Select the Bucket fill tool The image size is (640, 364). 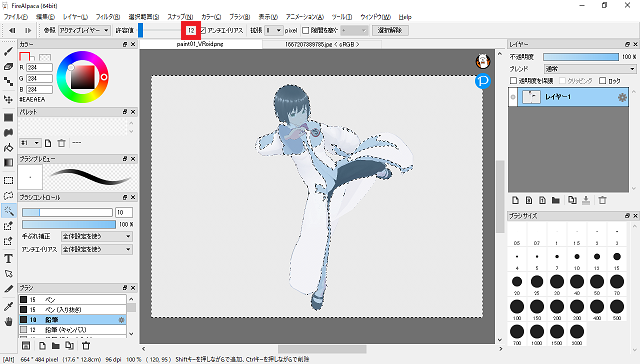tap(9, 148)
